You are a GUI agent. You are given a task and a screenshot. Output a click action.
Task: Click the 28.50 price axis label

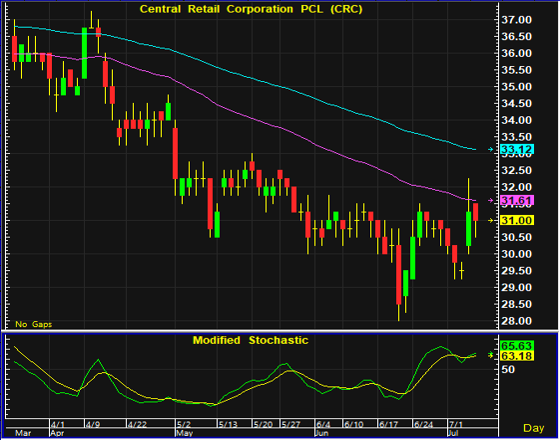point(517,304)
